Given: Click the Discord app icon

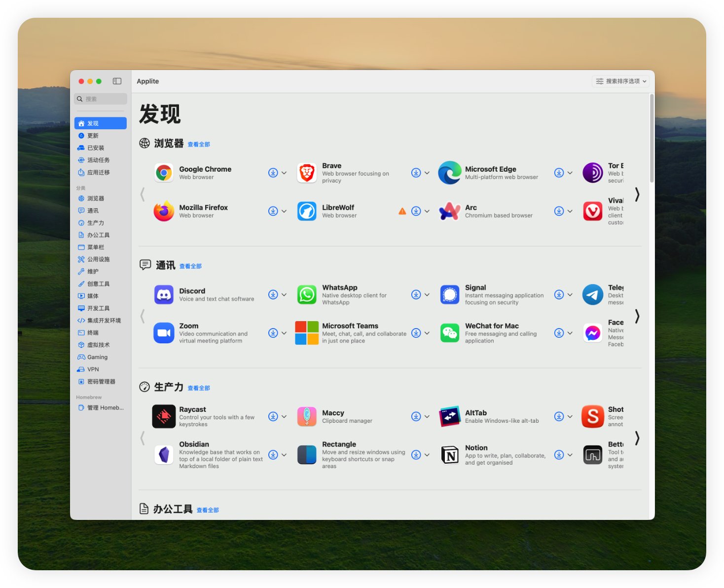Looking at the screenshot, I should (164, 294).
